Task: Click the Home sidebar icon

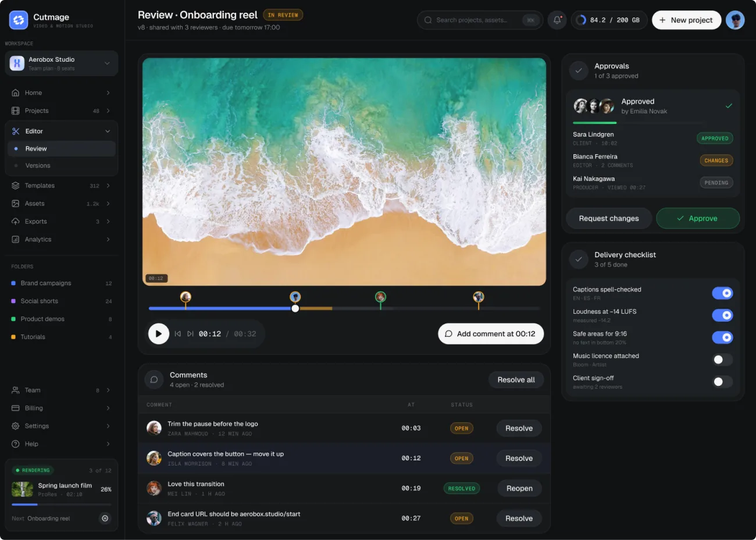Action: (16, 93)
